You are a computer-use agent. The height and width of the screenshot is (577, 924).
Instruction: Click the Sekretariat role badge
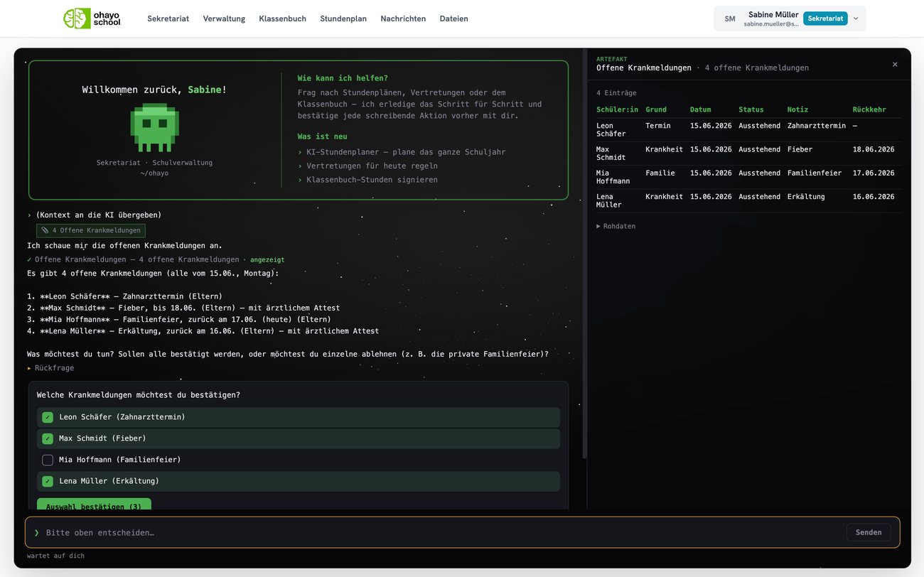(825, 18)
